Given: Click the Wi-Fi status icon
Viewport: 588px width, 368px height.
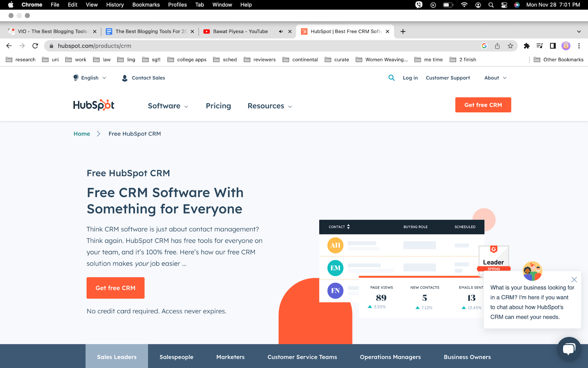Looking at the screenshot, I should pos(464,5).
